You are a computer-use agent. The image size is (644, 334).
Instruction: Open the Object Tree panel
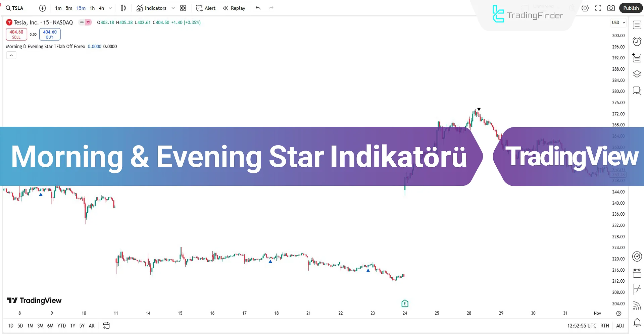[x=637, y=74]
